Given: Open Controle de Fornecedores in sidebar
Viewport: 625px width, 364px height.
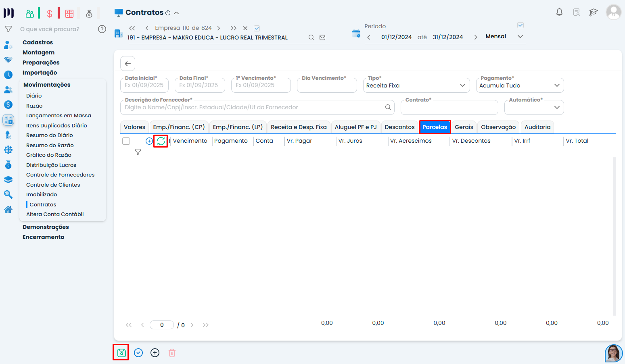Looking at the screenshot, I should click(60, 175).
